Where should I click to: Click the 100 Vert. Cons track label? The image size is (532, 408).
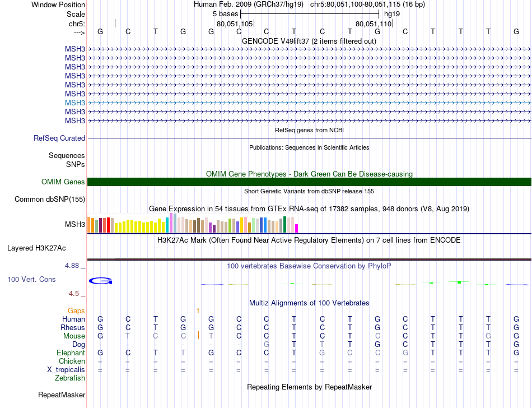31,279
